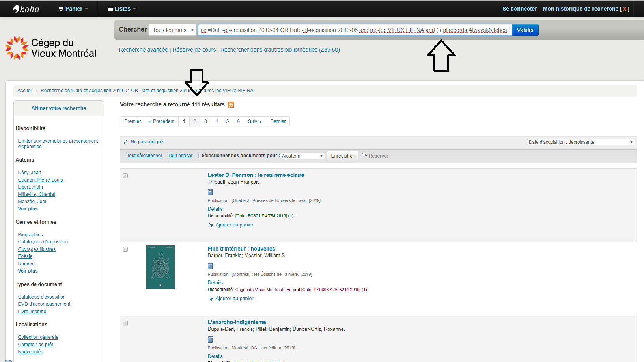Open the Listes menu
The width and height of the screenshot is (644, 362).
click(122, 9)
